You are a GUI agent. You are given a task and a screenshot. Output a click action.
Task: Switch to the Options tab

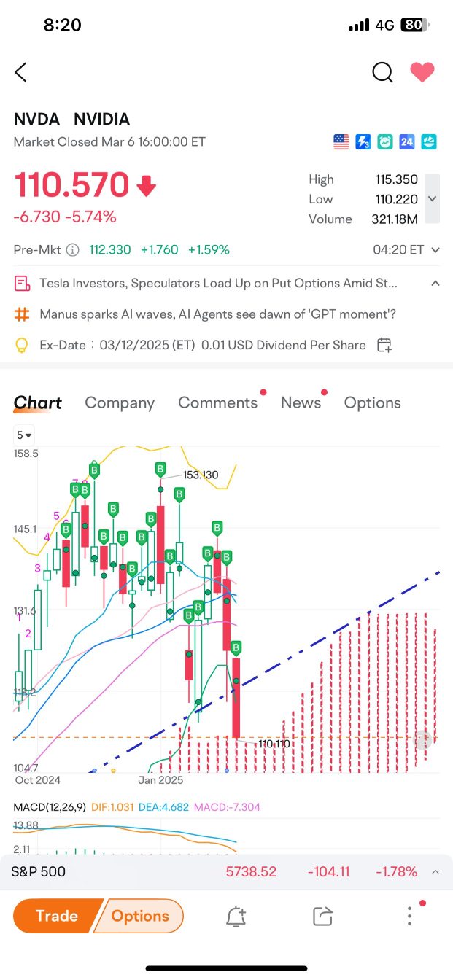click(x=372, y=402)
